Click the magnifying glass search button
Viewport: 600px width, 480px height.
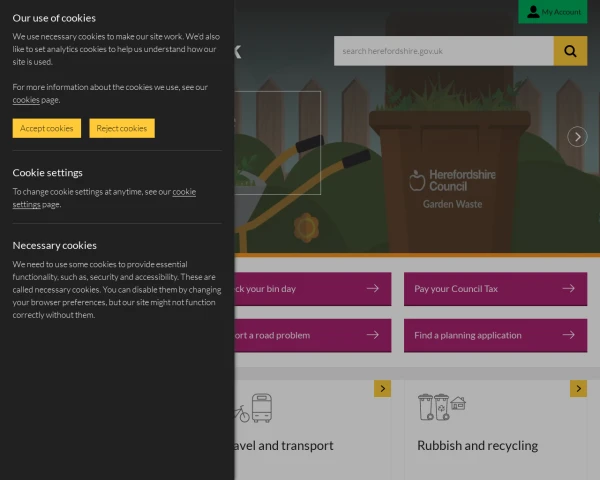pyautogui.click(x=570, y=51)
